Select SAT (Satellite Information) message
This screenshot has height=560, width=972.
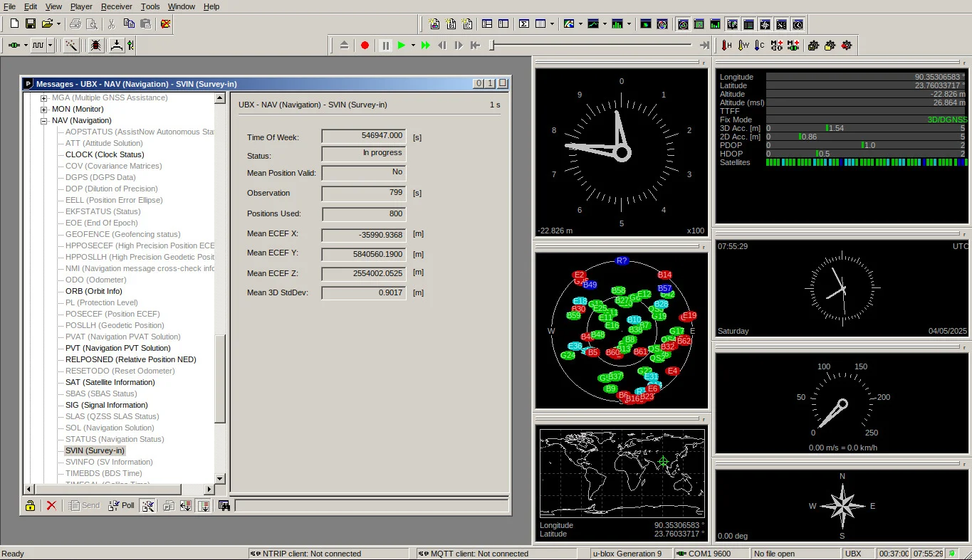[x=110, y=382]
